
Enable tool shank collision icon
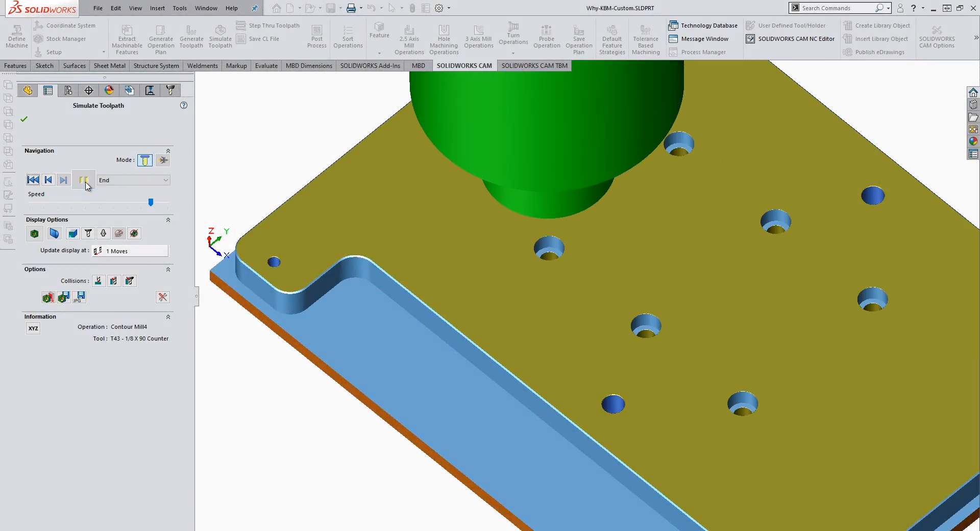point(114,281)
